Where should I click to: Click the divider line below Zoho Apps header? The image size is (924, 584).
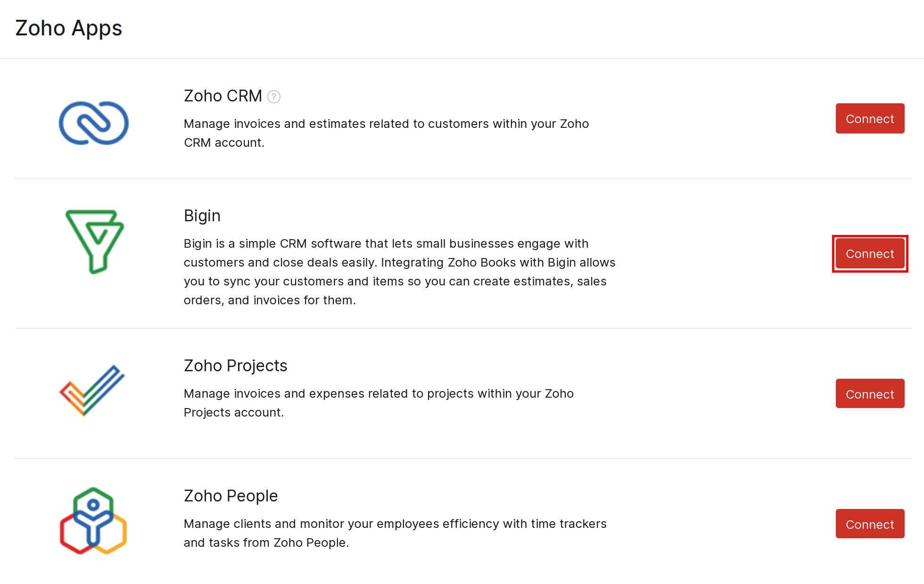pos(462,58)
